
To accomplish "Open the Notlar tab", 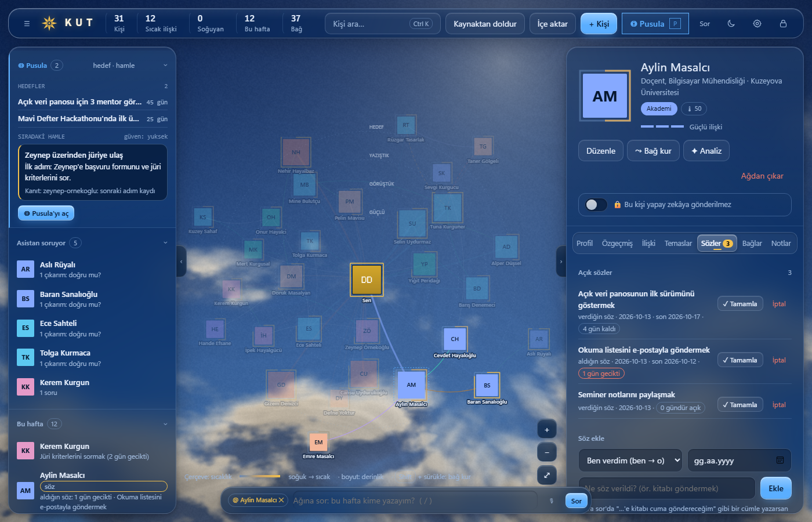I will 781,244.
